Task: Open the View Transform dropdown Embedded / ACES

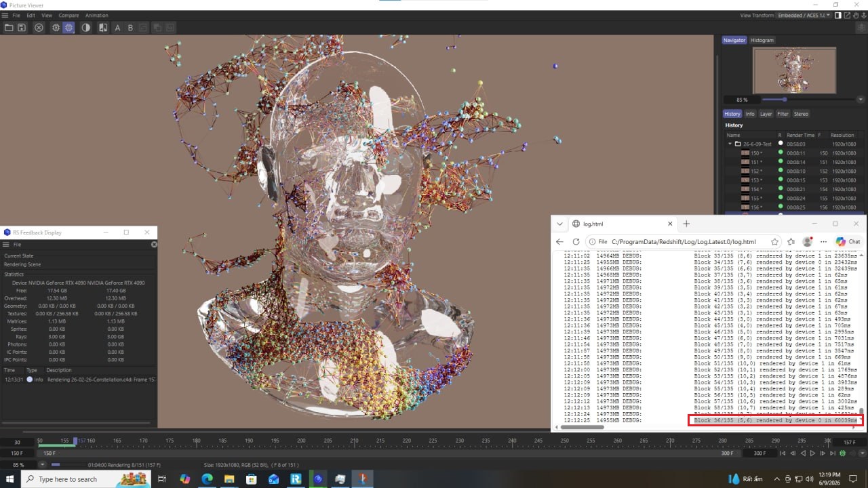Action: 804,15
